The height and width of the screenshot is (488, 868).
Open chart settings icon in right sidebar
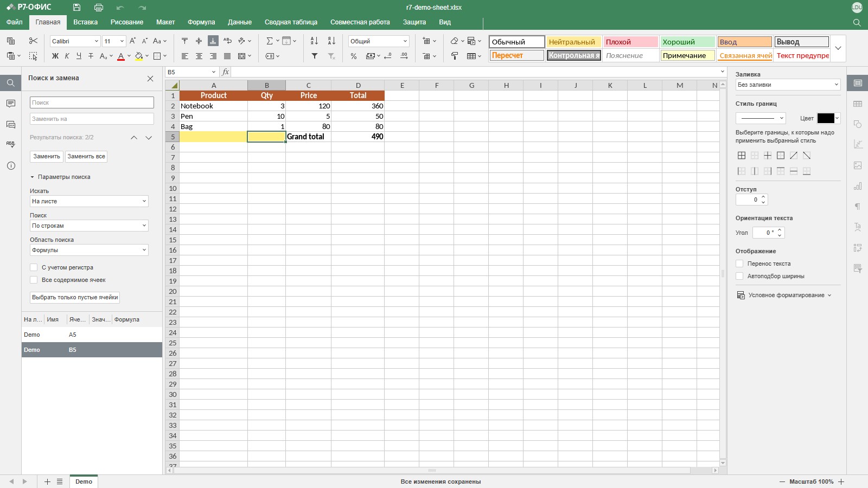pos(858,186)
